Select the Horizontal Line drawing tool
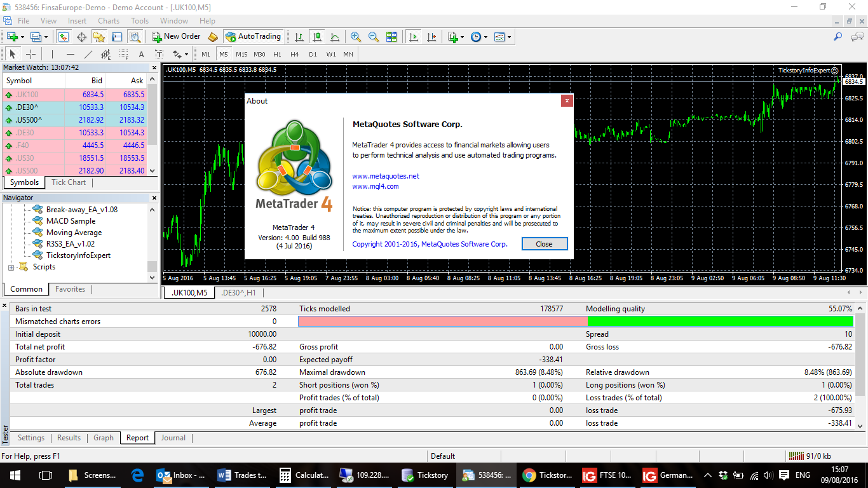The height and width of the screenshot is (488, 868). 71,54
